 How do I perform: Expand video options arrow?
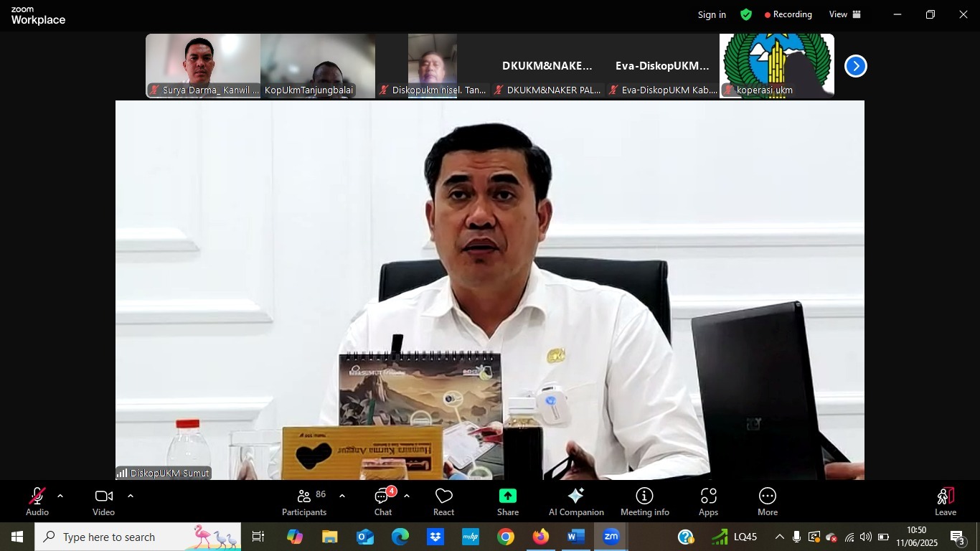(130, 496)
